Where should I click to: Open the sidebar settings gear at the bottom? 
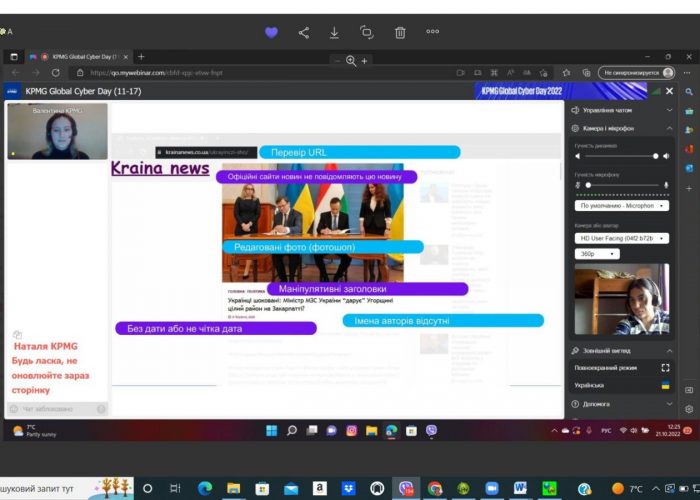(689, 409)
